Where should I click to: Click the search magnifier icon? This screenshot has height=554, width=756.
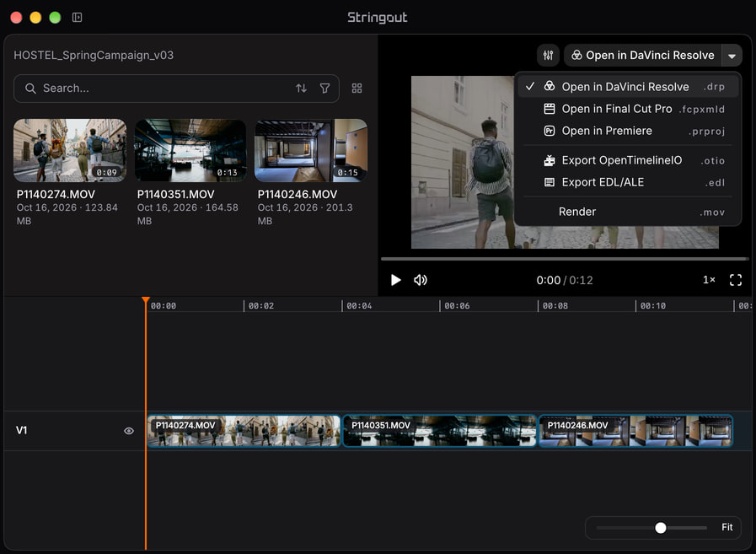pyautogui.click(x=30, y=89)
